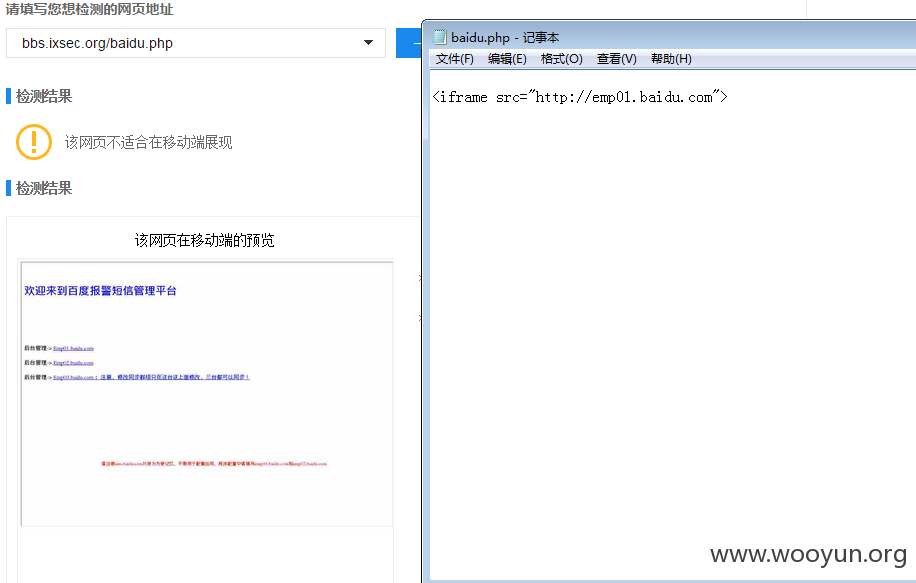Open the 编辑(E) menu in Notepad
Screen dimensions: 916x583
(x=507, y=59)
